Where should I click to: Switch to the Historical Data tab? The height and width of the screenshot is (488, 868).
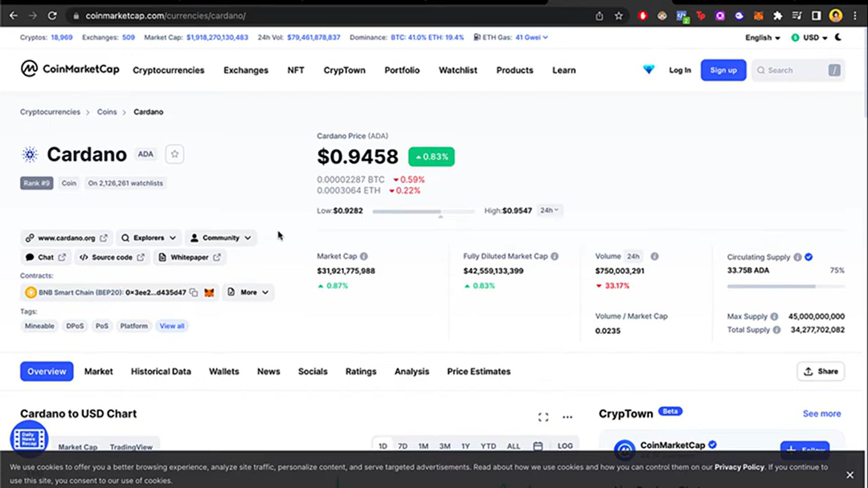click(161, 372)
